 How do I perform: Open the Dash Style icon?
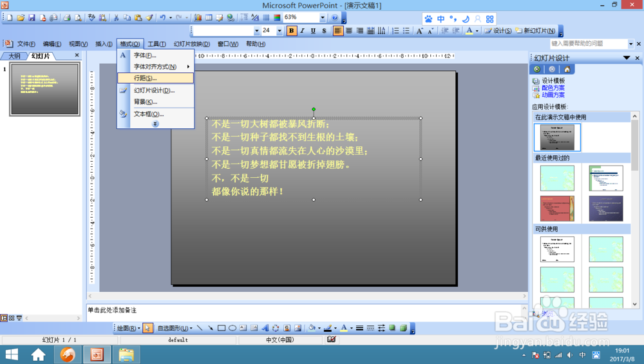point(370,328)
